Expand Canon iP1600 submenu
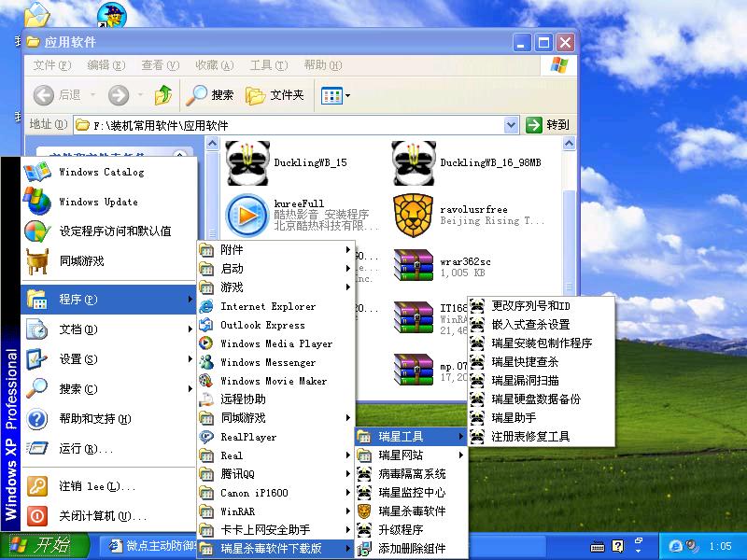 click(275, 493)
